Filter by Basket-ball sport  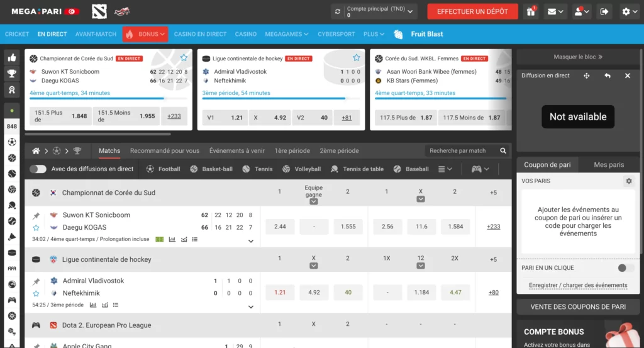[211, 169]
